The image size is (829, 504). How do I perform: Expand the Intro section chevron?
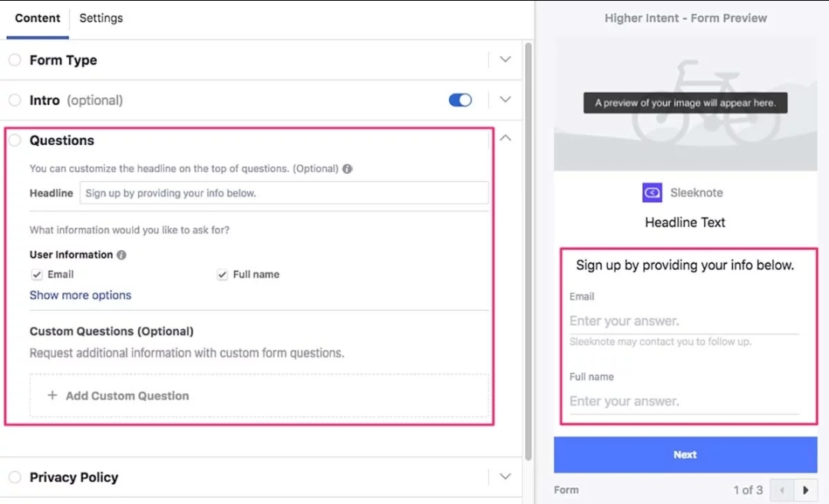pyautogui.click(x=505, y=99)
